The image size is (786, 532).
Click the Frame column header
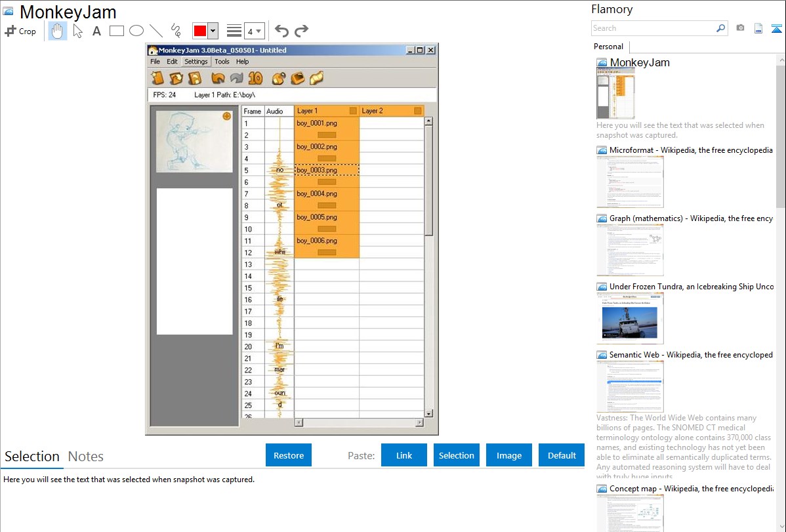pos(253,112)
